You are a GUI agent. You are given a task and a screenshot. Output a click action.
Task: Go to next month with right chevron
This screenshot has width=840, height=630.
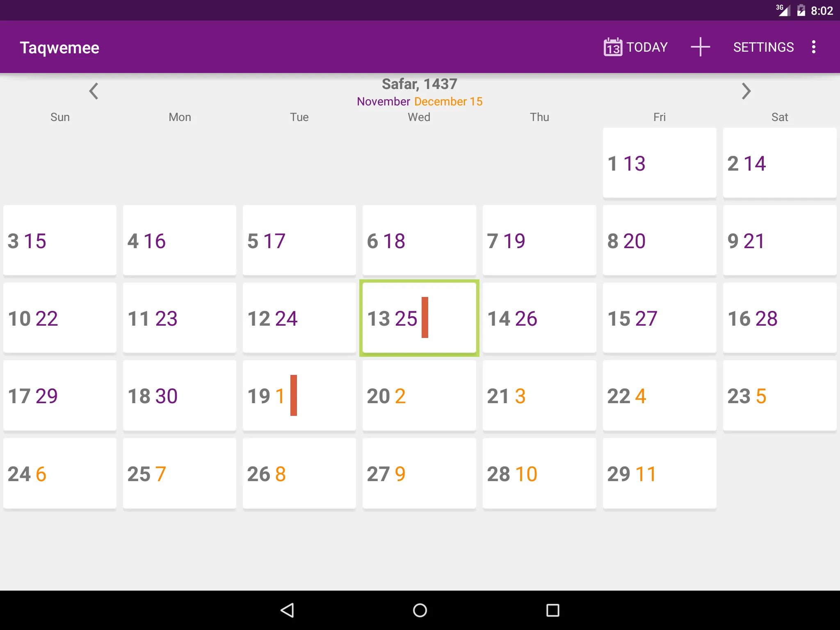click(x=746, y=91)
